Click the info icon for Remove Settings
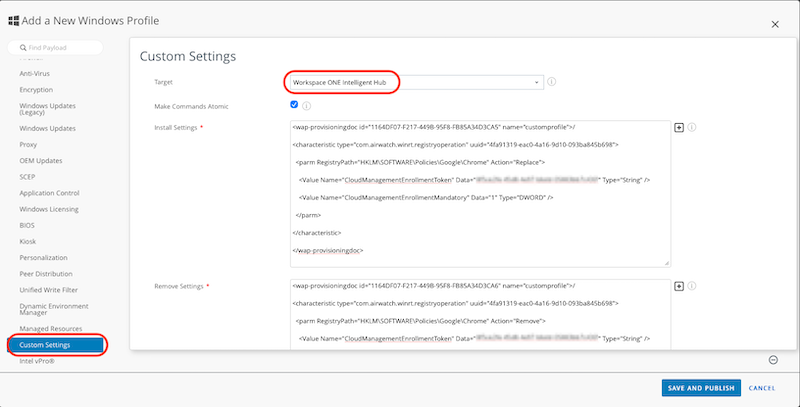This screenshot has width=800, height=407. [x=692, y=286]
